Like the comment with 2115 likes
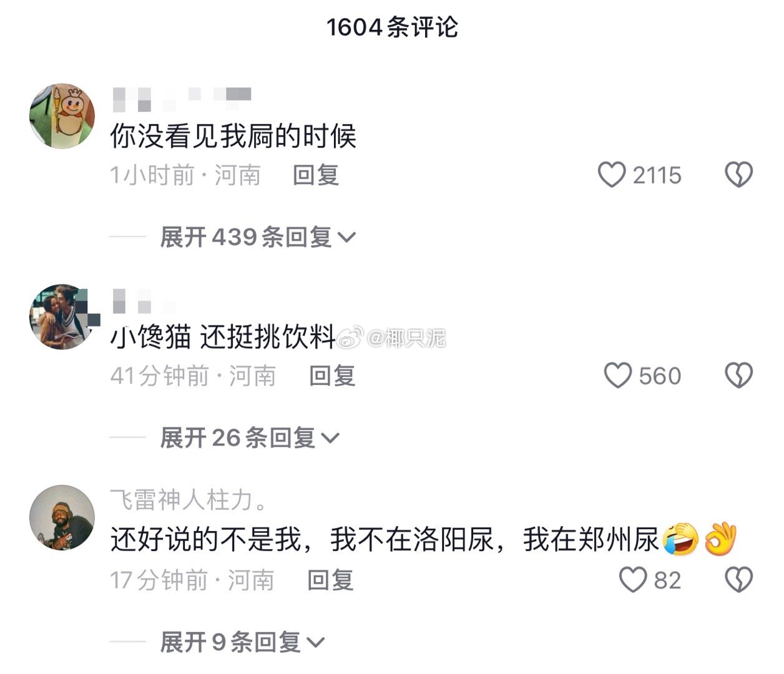Image resolution: width=784 pixels, height=674 pixels. pyautogui.click(x=611, y=175)
